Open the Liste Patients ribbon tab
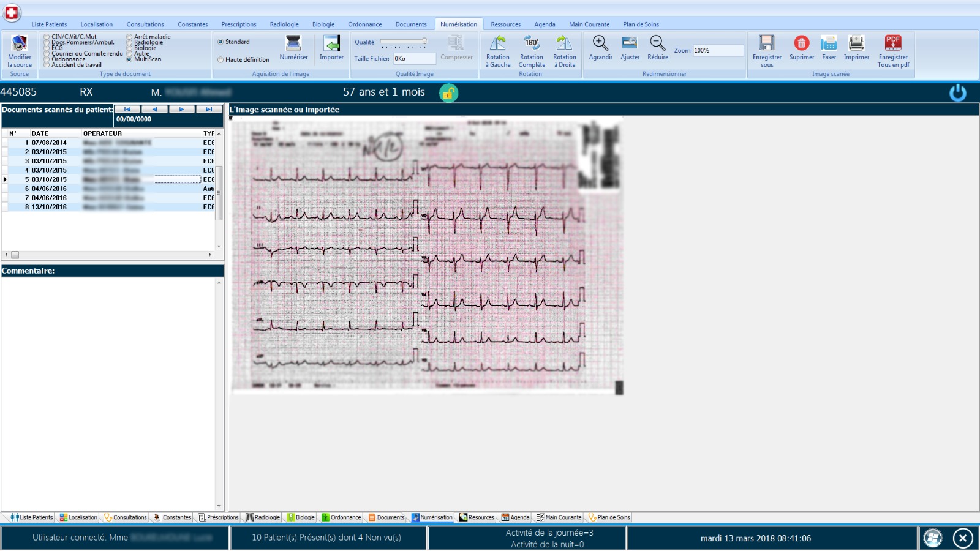Viewport: 980px width, 551px height. (x=49, y=24)
